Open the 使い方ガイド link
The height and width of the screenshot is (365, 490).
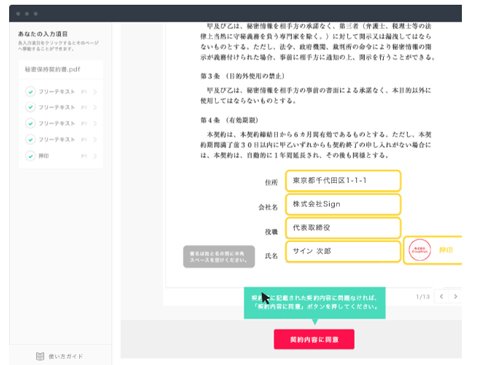[x=66, y=356]
